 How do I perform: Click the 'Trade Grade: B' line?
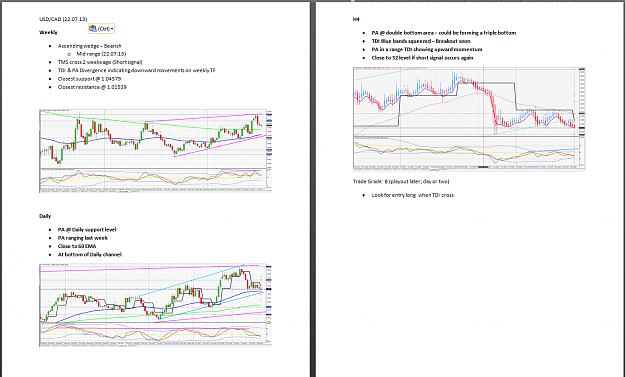click(401, 181)
